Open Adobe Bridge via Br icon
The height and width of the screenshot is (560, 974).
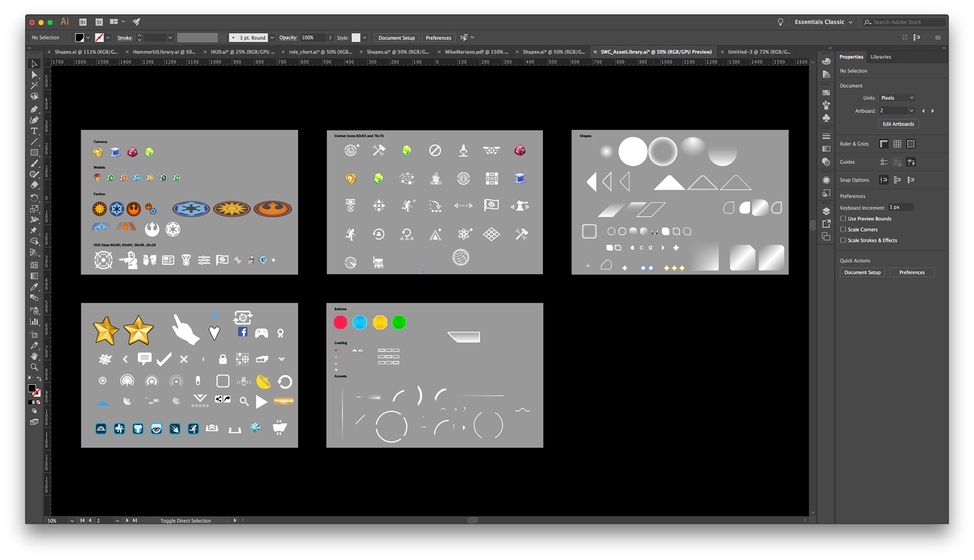point(83,22)
